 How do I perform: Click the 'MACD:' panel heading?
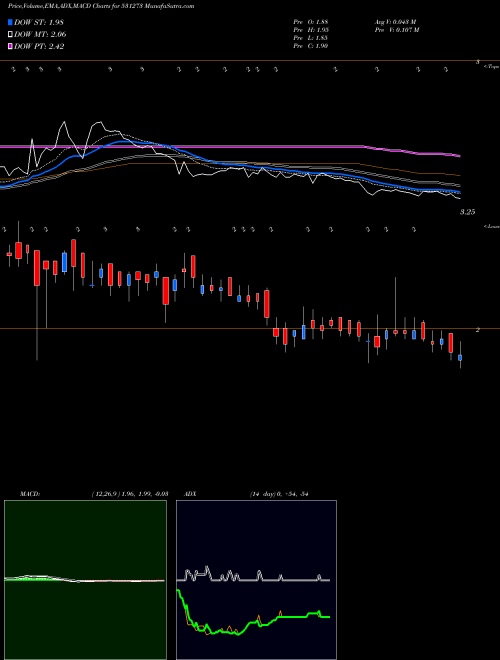(30, 494)
